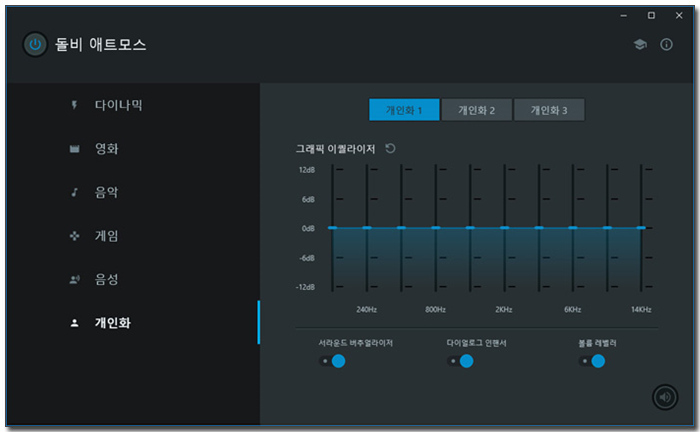Click the voice icon beside 음성
The width and height of the screenshot is (700, 432).
(75, 279)
